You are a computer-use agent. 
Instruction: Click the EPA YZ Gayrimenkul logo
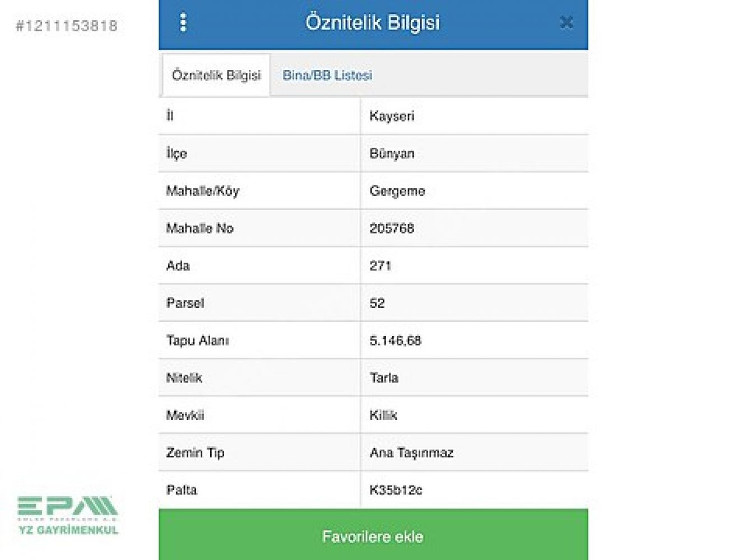tap(68, 515)
